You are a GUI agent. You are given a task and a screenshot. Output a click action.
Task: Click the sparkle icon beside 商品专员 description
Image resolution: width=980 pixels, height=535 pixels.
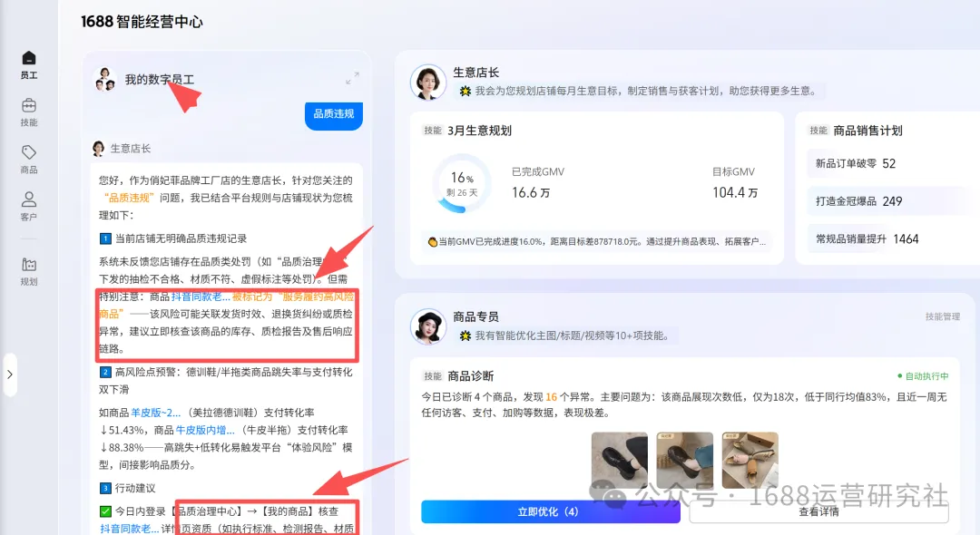[465, 336]
